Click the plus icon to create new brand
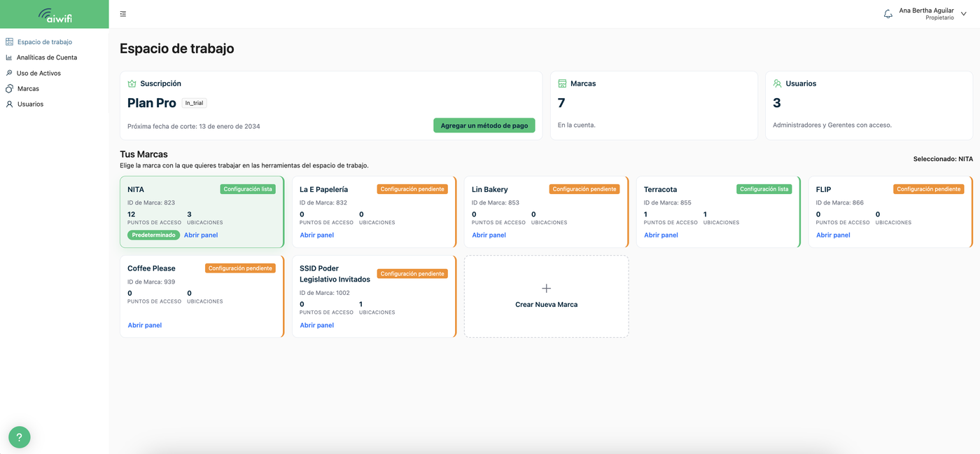The image size is (980, 454). coord(547,288)
